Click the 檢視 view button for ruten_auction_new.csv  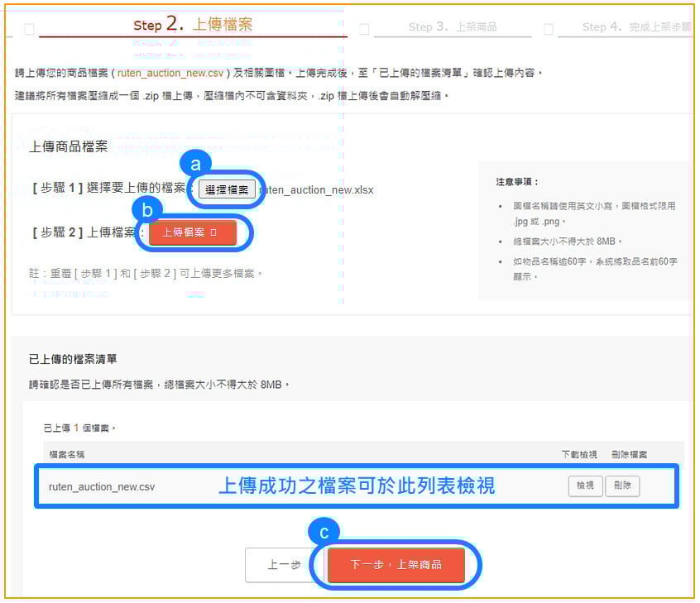tap(585, 486)
